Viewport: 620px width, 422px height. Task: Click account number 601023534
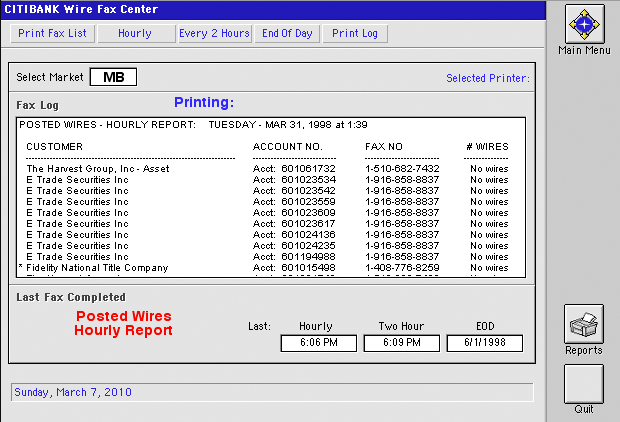coord(308,180)
